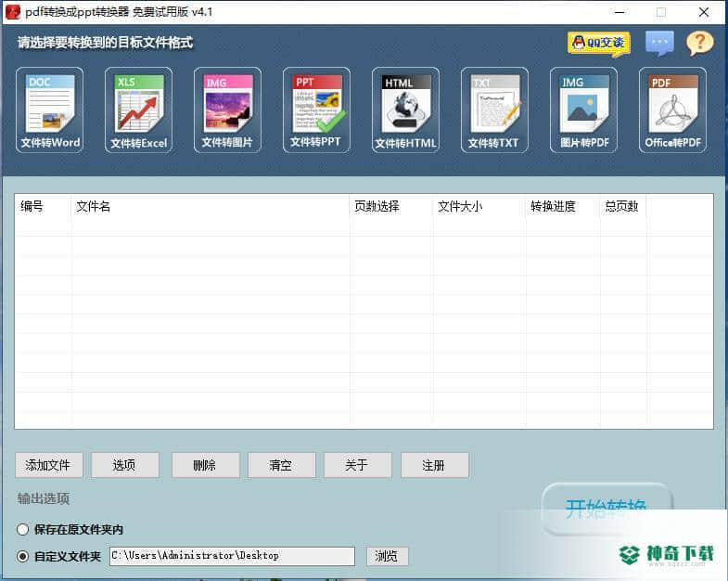
Task: Open the 选项 settings button
Action: click(125, 465)
